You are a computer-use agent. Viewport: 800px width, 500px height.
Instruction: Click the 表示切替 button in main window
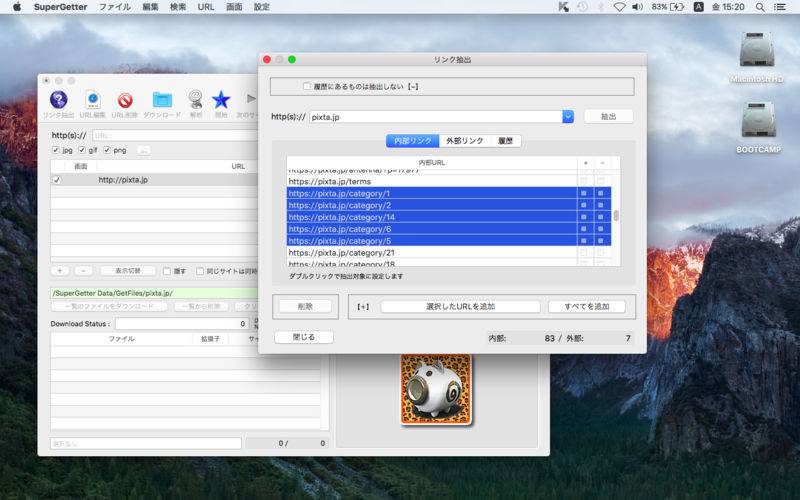tap(128, 271)
